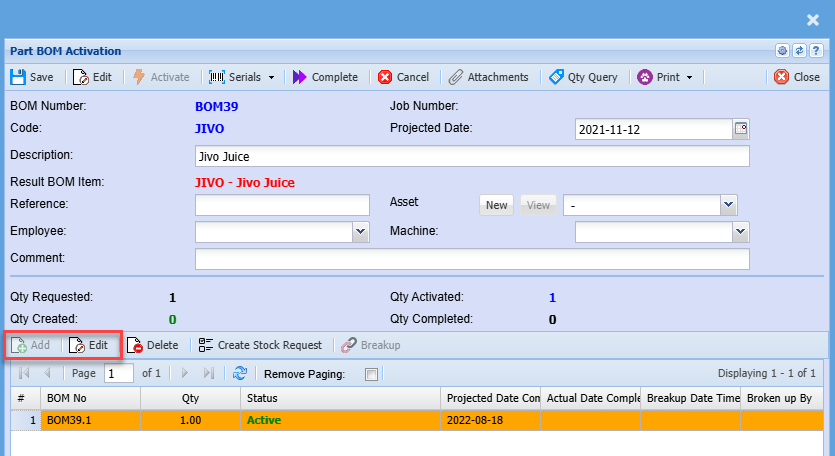Click Create Stock Request

coord(260,345)
